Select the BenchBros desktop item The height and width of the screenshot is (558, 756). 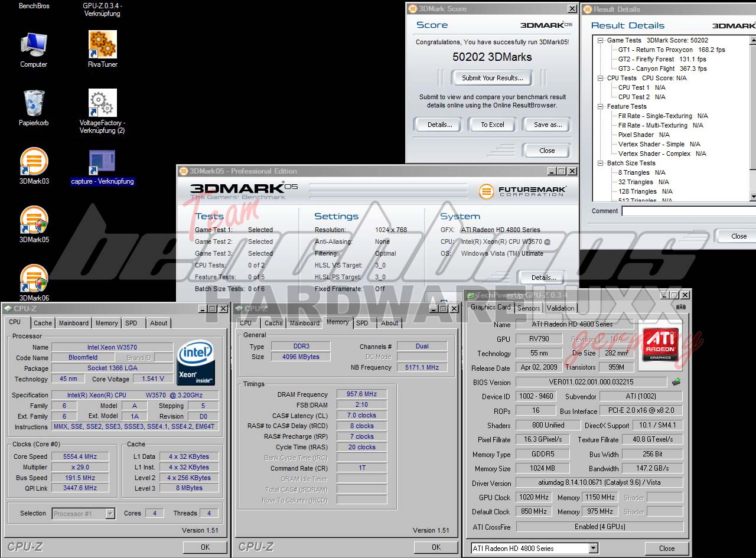pyautogui.click(x=34, y=6)
